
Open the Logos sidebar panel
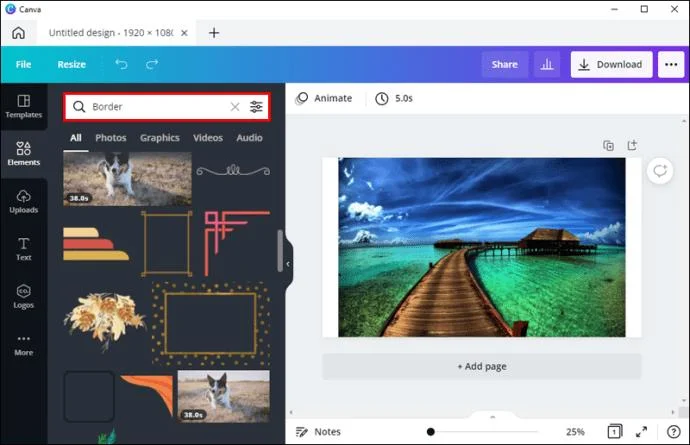tap(23, 296)
